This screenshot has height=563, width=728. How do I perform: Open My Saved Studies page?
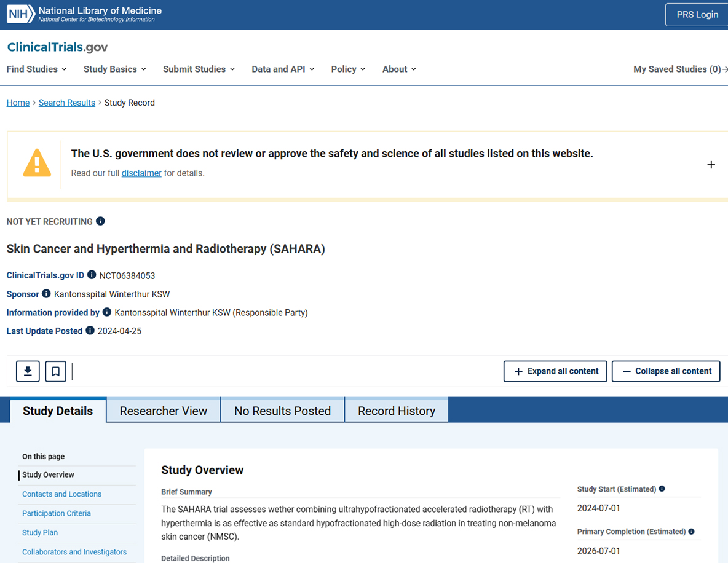(678, 69)
